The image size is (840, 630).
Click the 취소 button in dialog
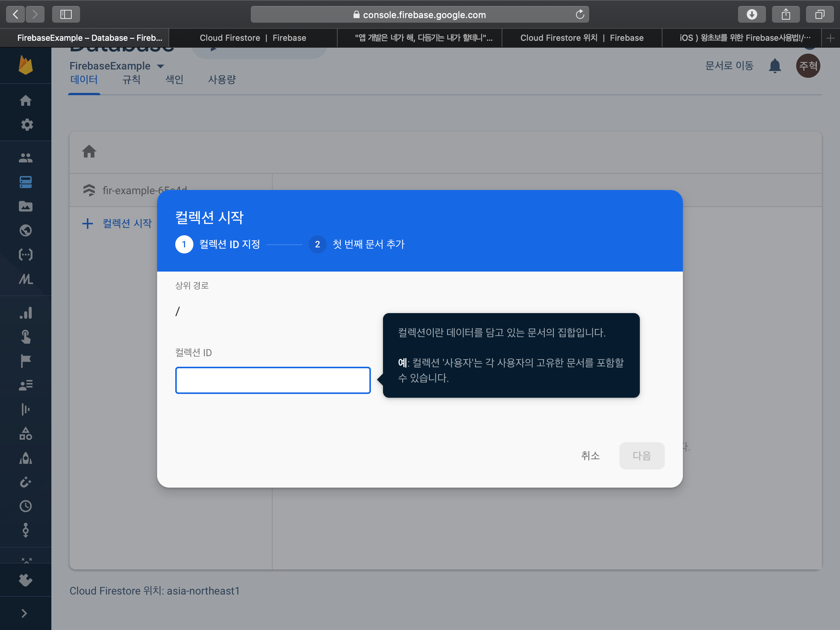pos(590,456)
